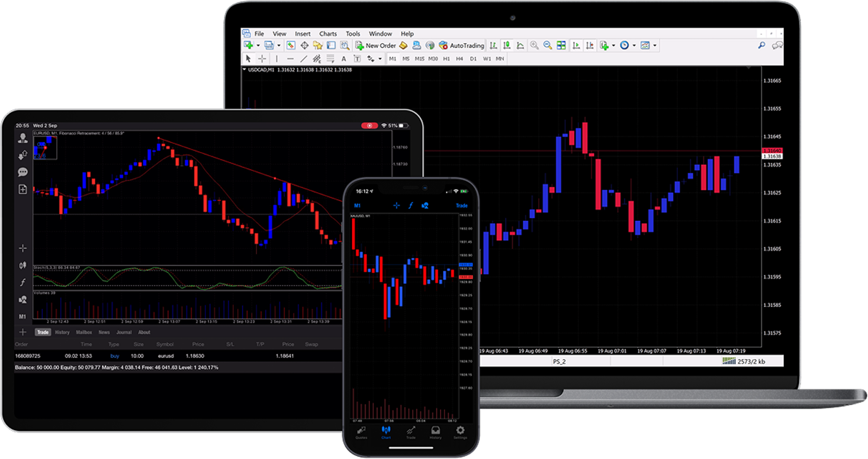Open the Charts menu
The height and width of the screenshot is (459, 868).
tap(328, 33)
